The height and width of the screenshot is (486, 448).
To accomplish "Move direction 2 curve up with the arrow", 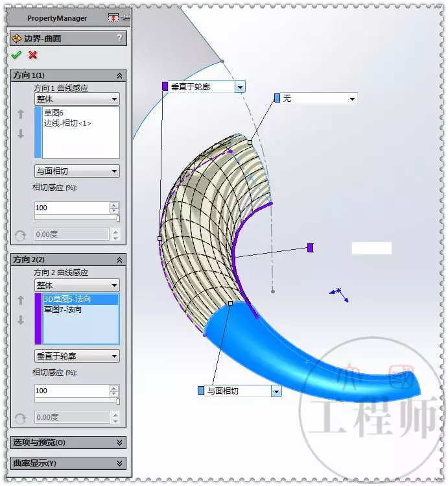I will (x=21, y=300).
